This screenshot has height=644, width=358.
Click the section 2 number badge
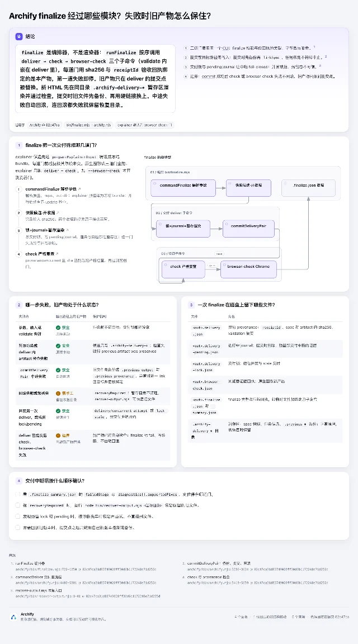[18, 305]
